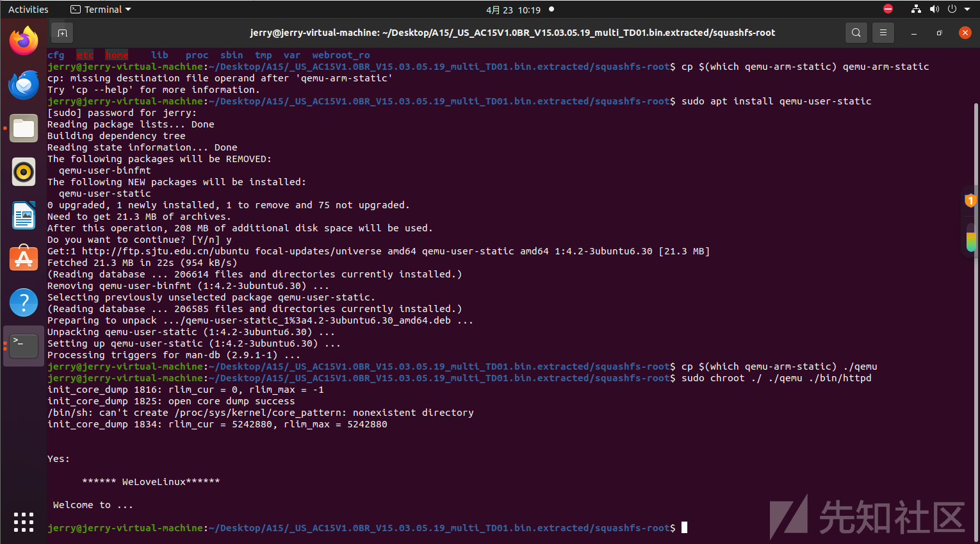
Task: Click '[sudo] password for jerry:' line
Action: pos(122,113)
